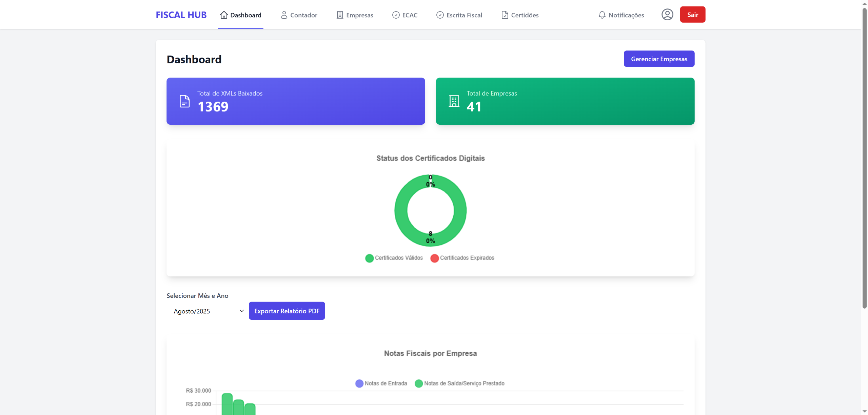Click the Certidões document icon
Screen dimensions: 868x415
[505, 15]
